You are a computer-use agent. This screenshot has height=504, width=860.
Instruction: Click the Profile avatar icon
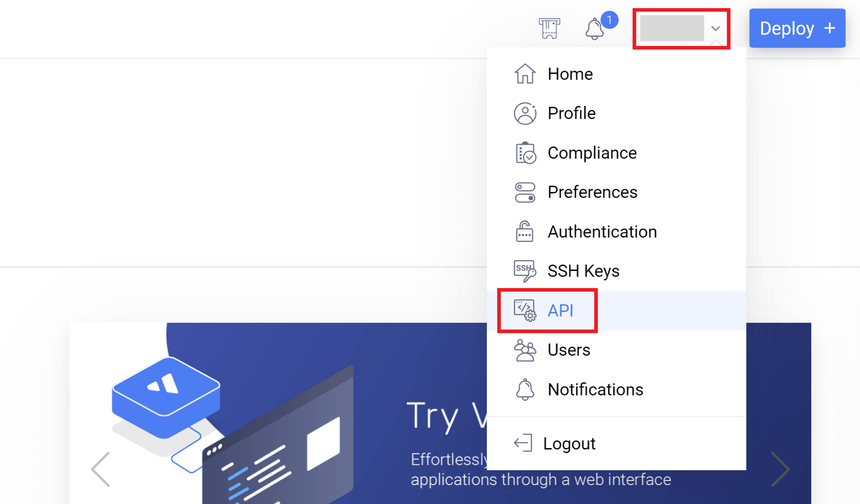[524, 113]
